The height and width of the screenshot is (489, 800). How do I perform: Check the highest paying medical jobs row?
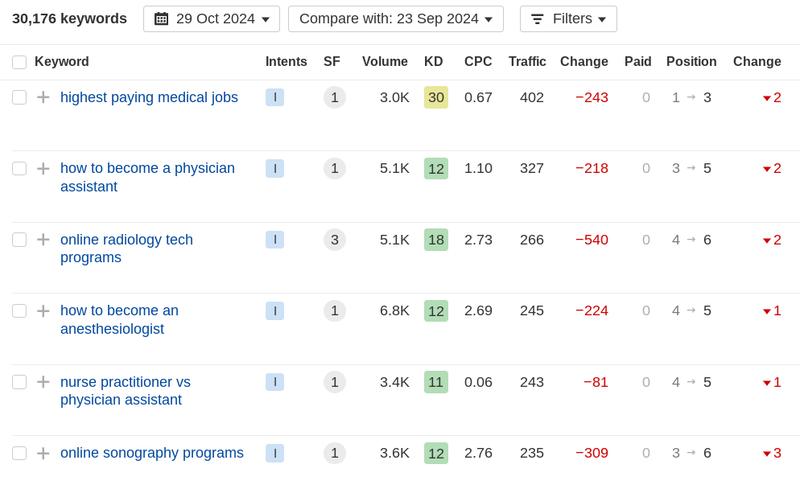[x=19, y=97]
